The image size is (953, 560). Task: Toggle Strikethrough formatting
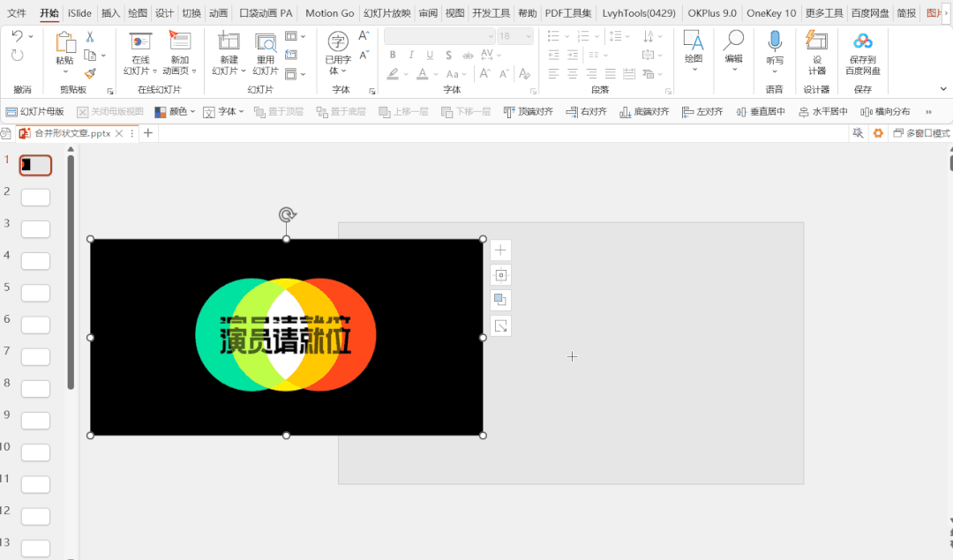[x=468, y=56]
